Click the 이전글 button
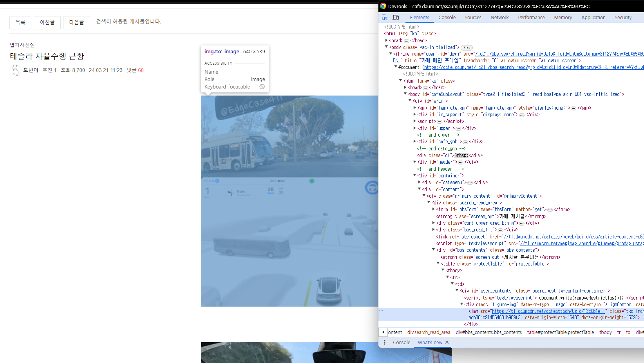This screenshot has height=363, width=644. (47, 22)
